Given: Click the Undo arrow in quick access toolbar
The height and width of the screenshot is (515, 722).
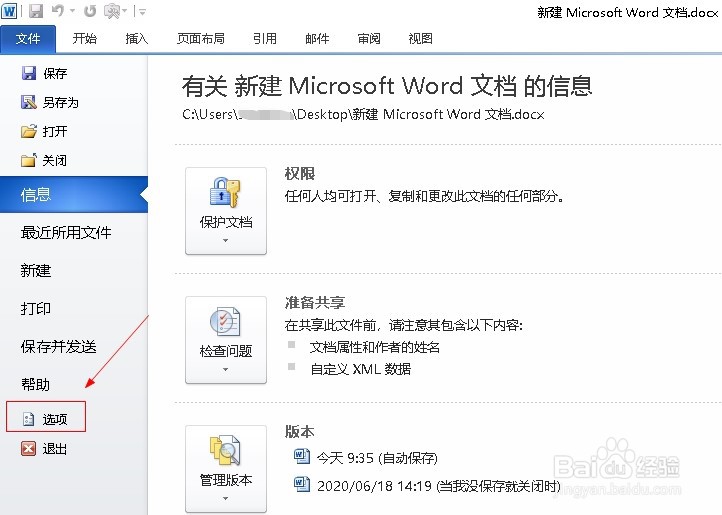Looking at the screenshot, I should click(58, 11).
